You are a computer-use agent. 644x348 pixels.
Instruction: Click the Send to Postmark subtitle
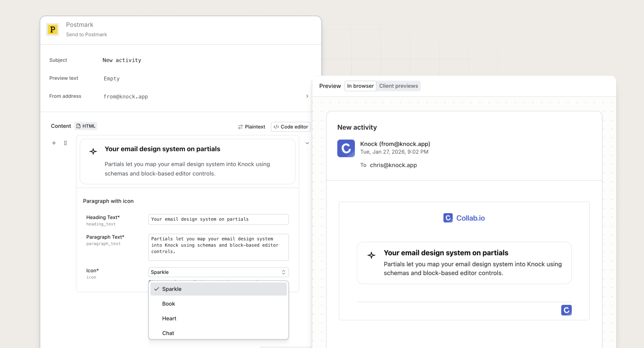pyautogui.click(x=86, y=34)
